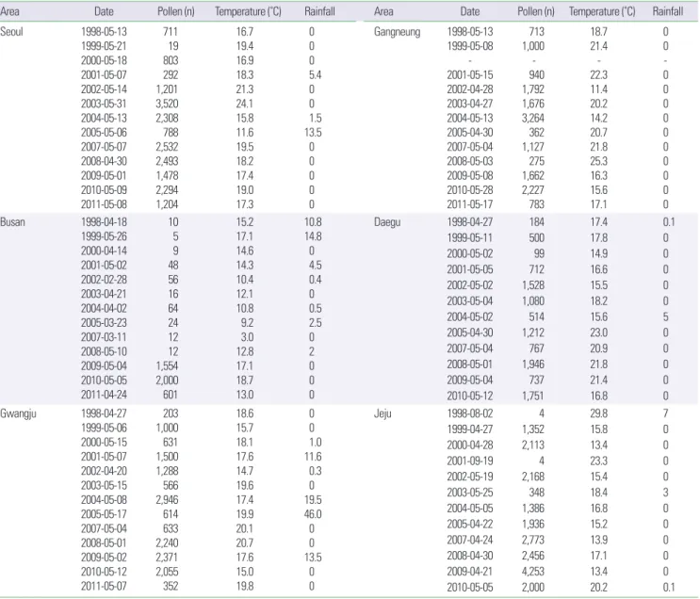This screenshot has height=599, width=700.
Task: Click Gangneung date 1999-05-08
Action: 470,46
